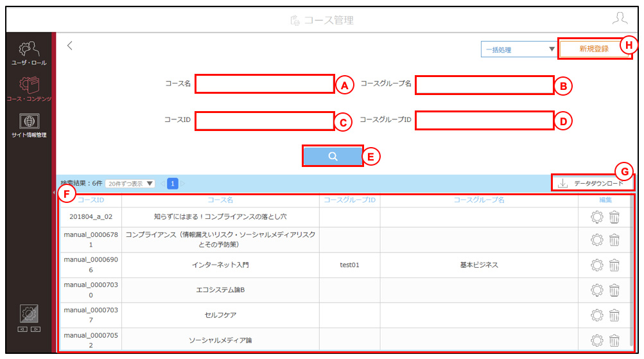Select the manual_00007037 ID cell
The image size is (644, 359).
91,315
